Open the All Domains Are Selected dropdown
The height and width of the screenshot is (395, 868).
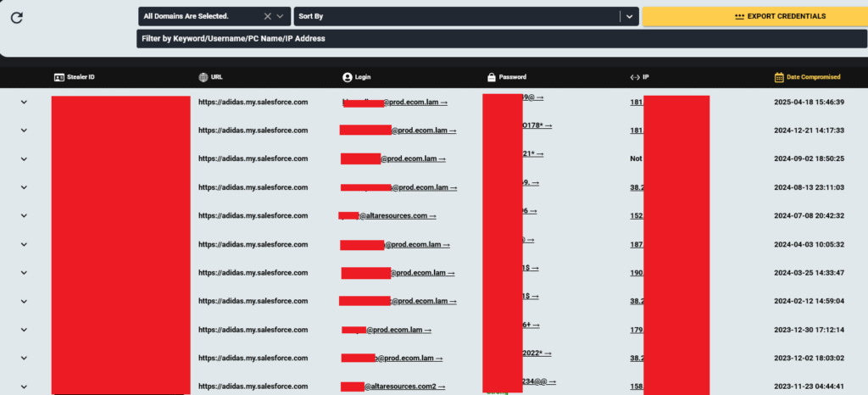pyautogui.click(x=280, y=17)
